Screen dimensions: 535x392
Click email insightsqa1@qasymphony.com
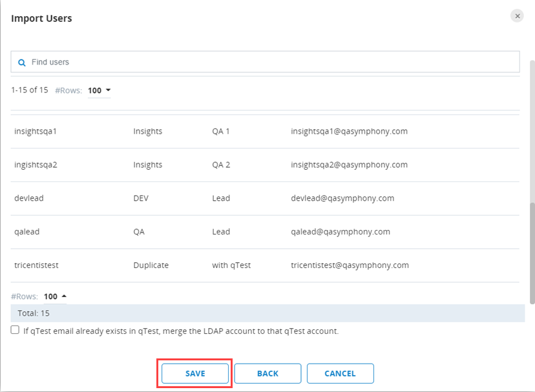click(349, 131)
